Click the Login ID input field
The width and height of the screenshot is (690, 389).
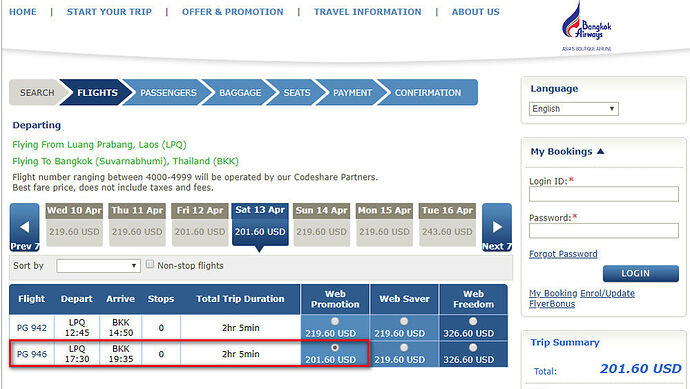coord(604,194)
